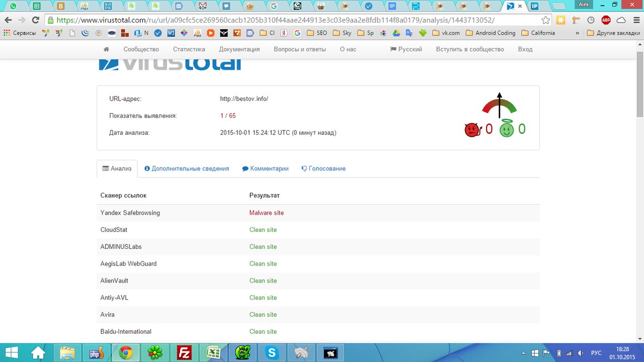The image size is (644, 362).
Task: Click the VirusTotal address bar URL
Action: click(275, 20)
